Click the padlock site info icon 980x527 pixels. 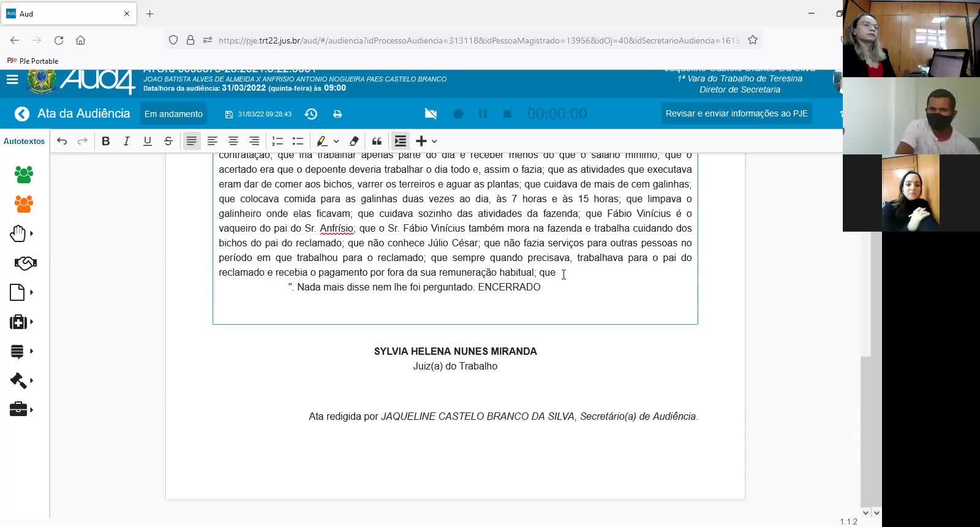[x=190, y=40]
